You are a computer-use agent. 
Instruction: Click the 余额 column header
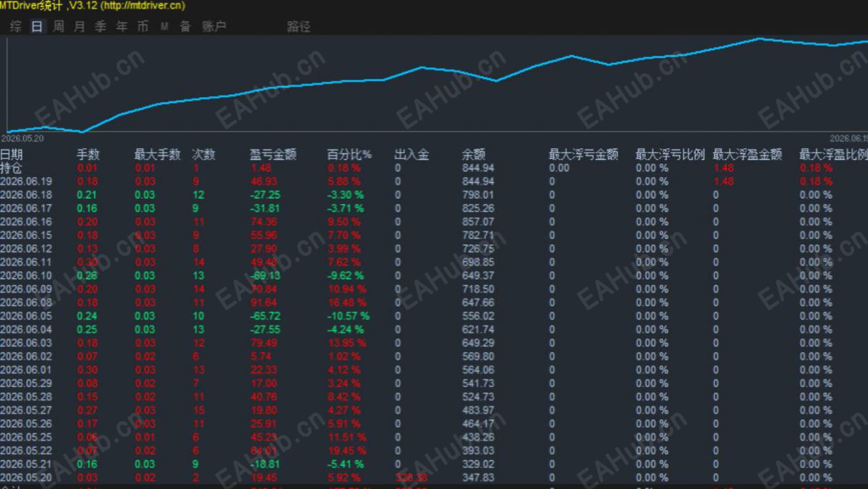coord(474,154)
